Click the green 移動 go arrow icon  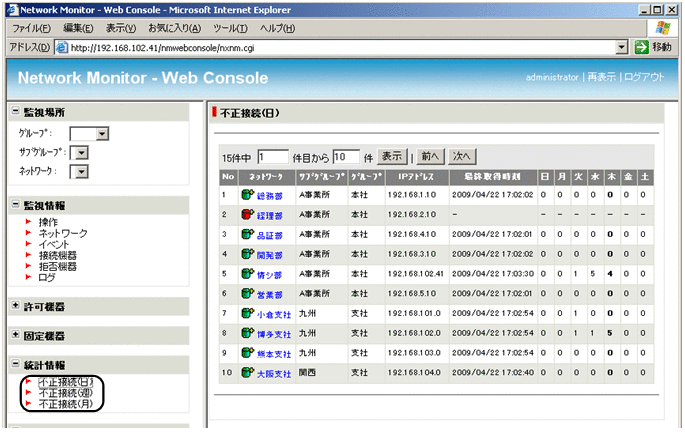[x=641, y=47]
